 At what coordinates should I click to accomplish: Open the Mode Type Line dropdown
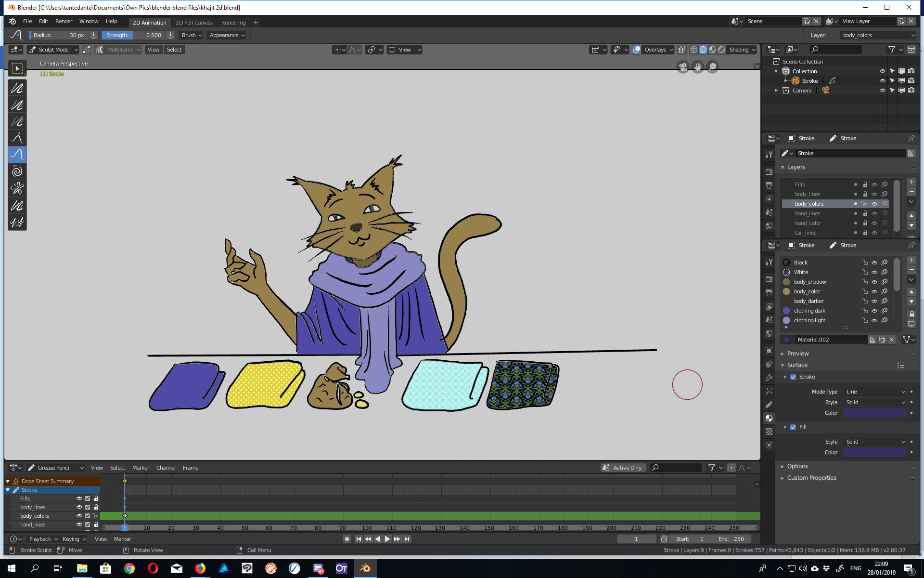coord(875,392)
